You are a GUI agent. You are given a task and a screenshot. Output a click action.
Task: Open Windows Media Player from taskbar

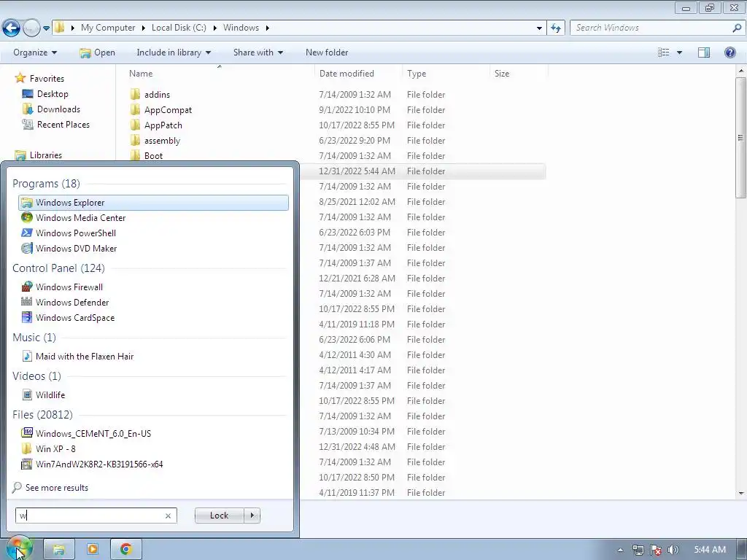[93, 550]
